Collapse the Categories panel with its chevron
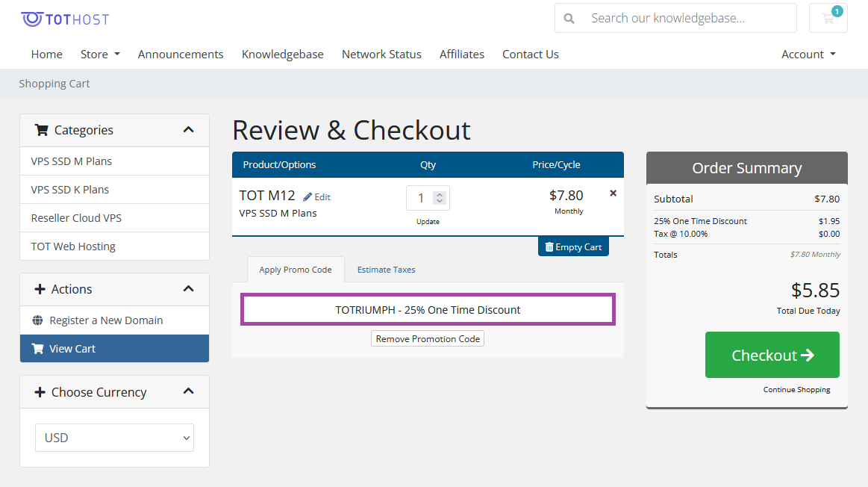The width and height of the screenshot is (868, 487). click(x=187, y=128)
